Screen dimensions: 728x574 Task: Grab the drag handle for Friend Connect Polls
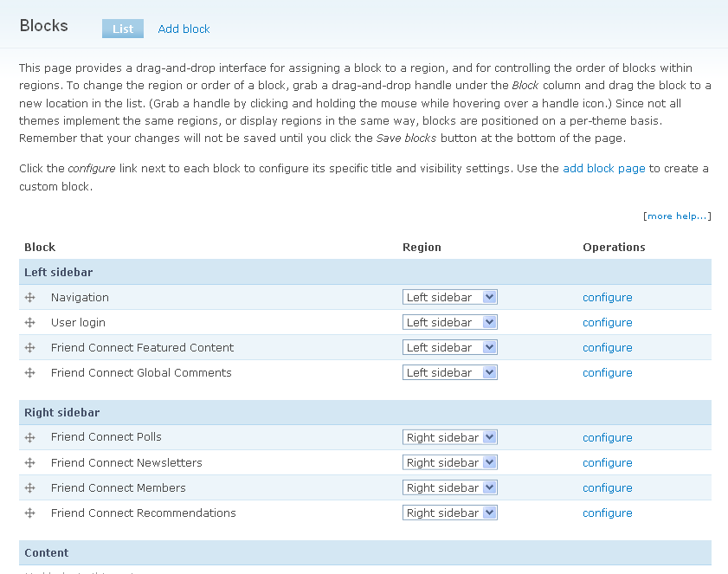tap(29, 437)
